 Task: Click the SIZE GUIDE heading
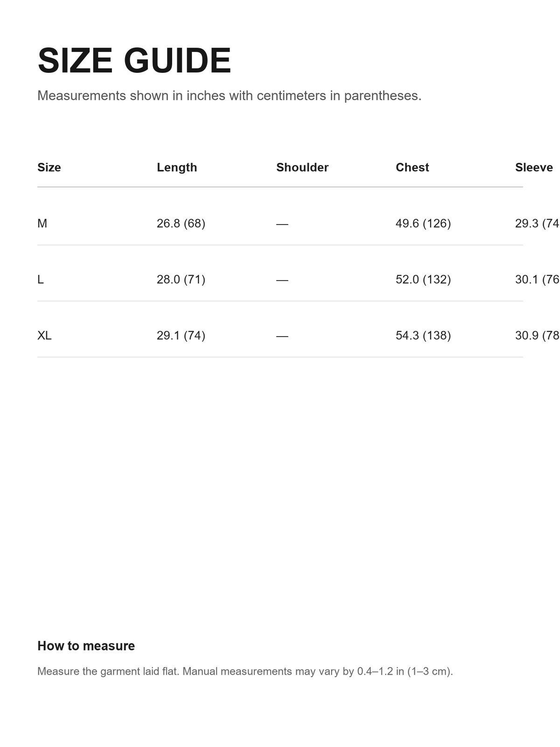pos(134,61)
